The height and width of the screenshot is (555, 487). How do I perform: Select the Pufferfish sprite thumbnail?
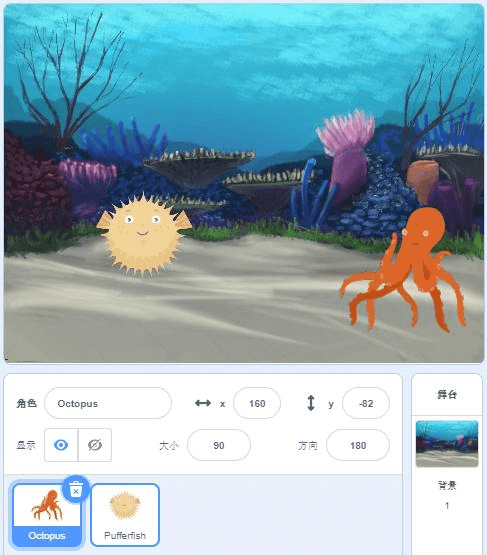(125, 515)
